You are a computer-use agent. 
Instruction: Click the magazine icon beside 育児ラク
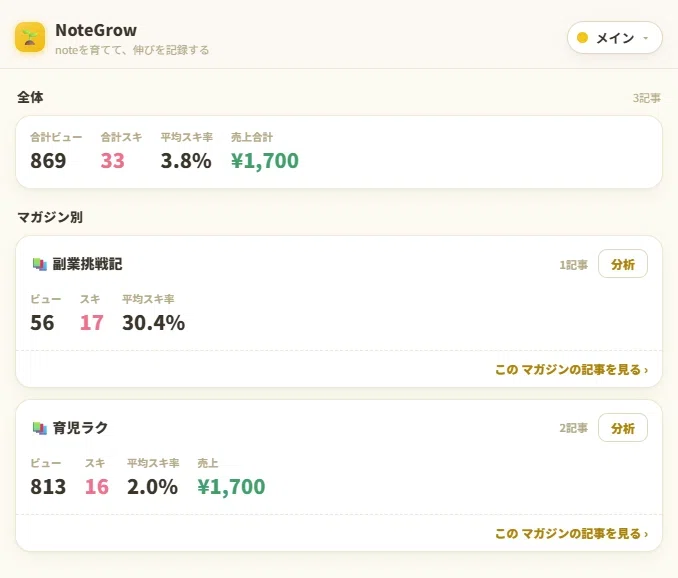coord(40,428)
